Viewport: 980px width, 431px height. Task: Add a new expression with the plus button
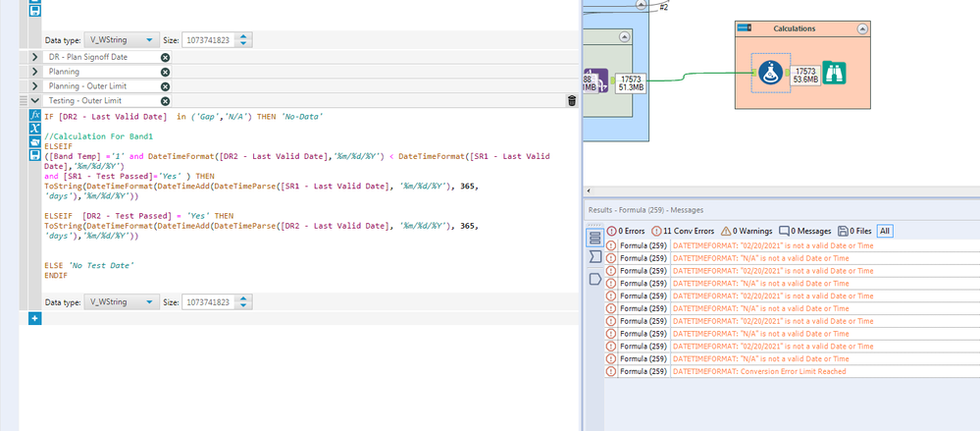click(35, 318)
